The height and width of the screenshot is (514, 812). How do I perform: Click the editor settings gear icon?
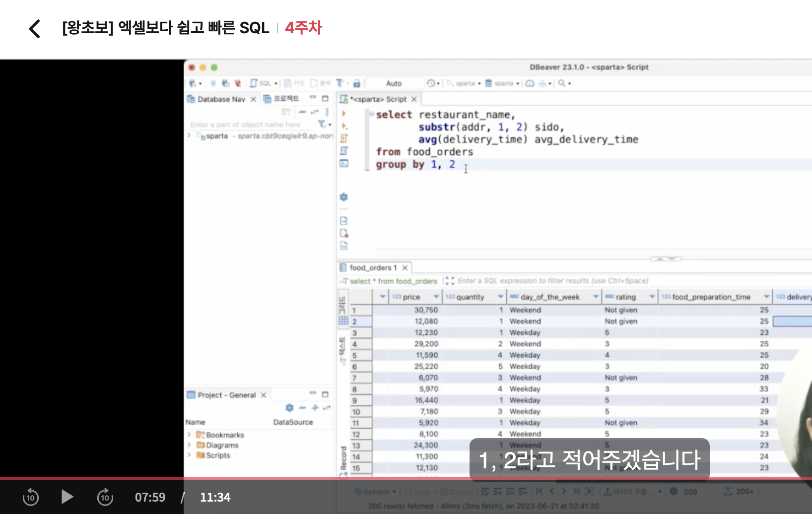pyautogui.click(x=343, y=197)
